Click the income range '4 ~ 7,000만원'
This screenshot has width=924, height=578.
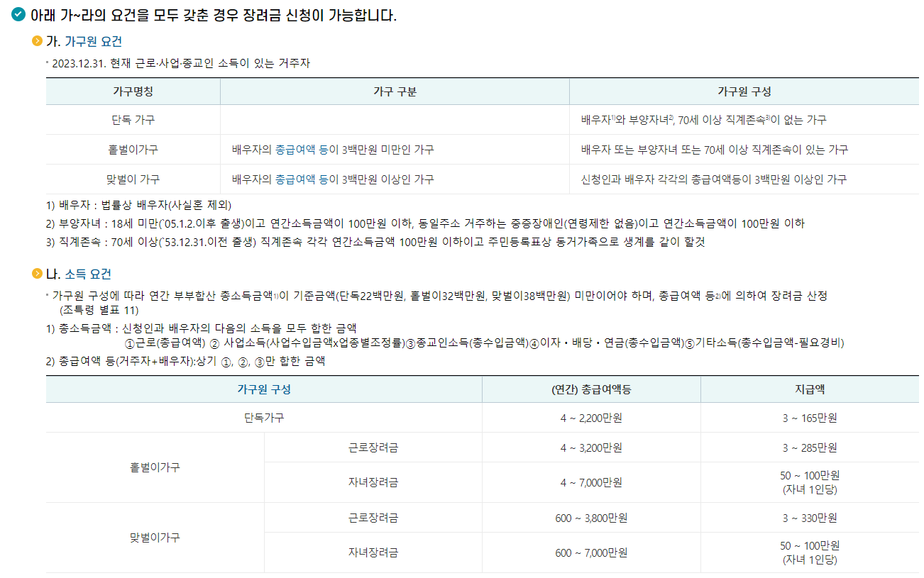(x=591, y=482)
